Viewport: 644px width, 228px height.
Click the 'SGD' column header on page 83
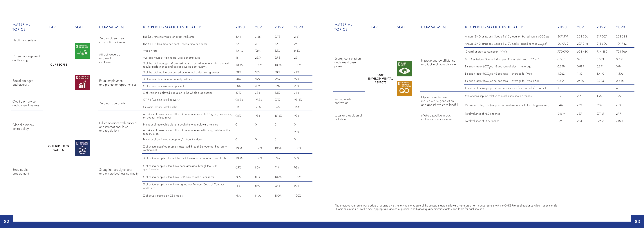click(x=401, y=27)
